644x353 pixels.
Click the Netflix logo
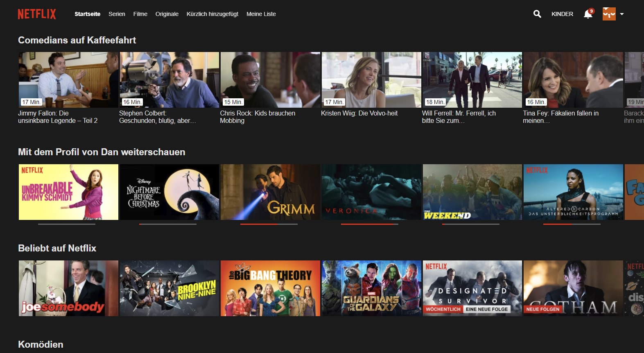37,14
